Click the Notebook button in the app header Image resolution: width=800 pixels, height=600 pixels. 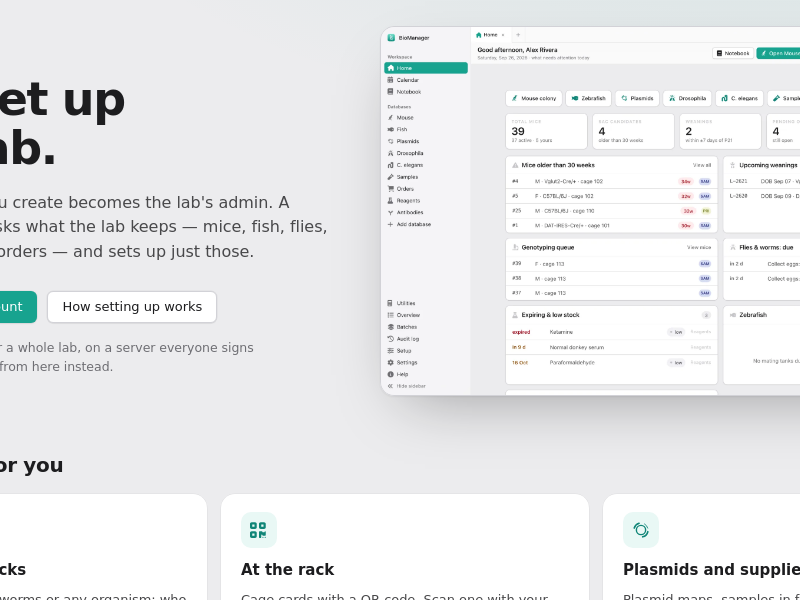coord(733,53)
